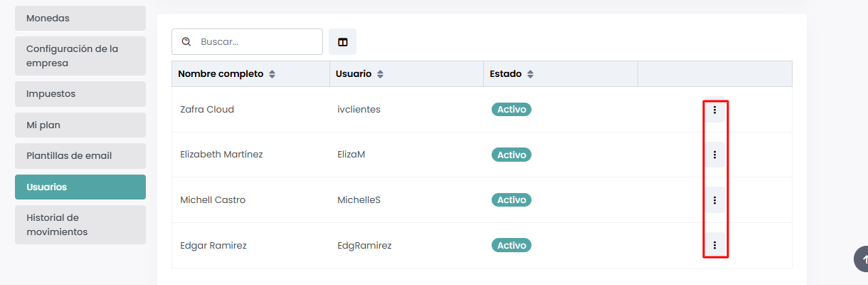868x285 pixels.
Task: Sort by Usuario column
Action: click(x=380, y=74)
